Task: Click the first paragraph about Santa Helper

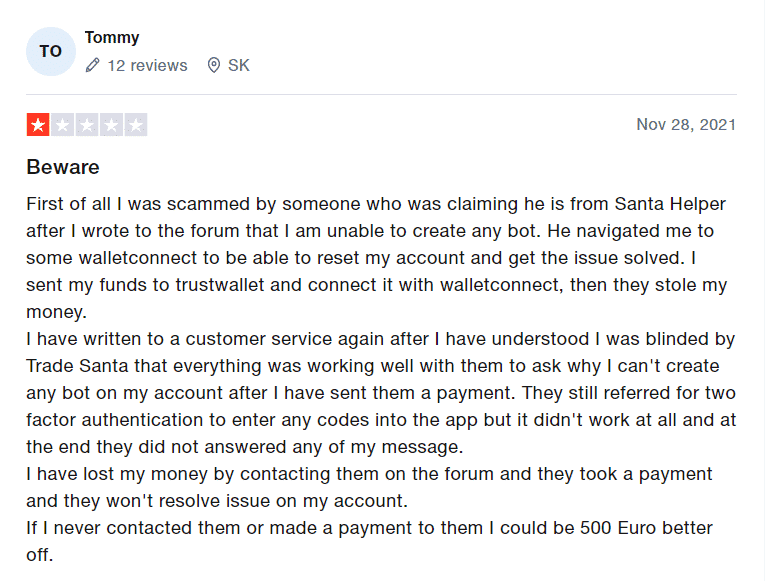Action: (377, 258)
